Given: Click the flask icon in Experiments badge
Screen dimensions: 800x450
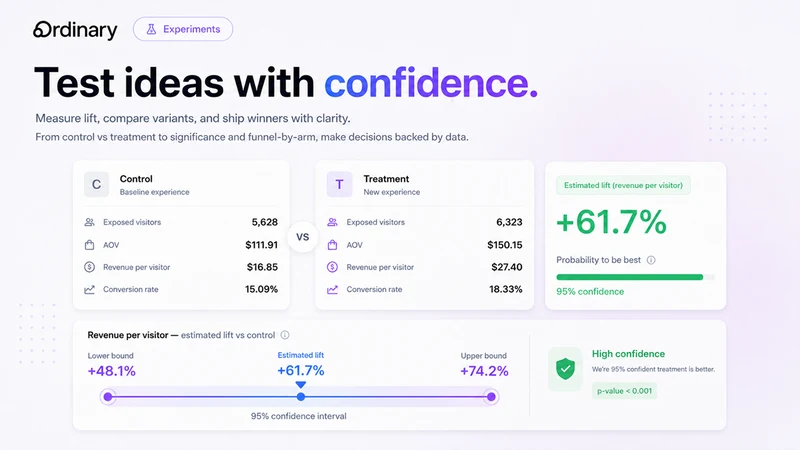Looking at the screenshot, I should (151, 29).
